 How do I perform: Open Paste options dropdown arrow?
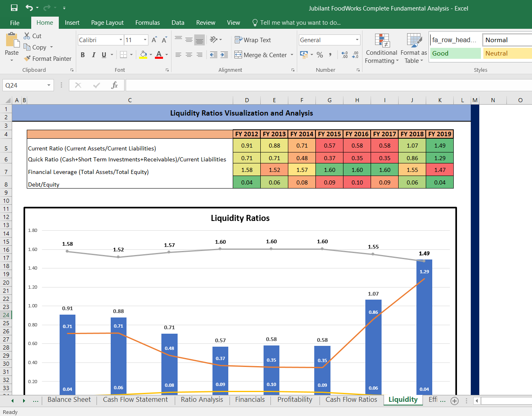pyautogui.click(x=12, y=60)
